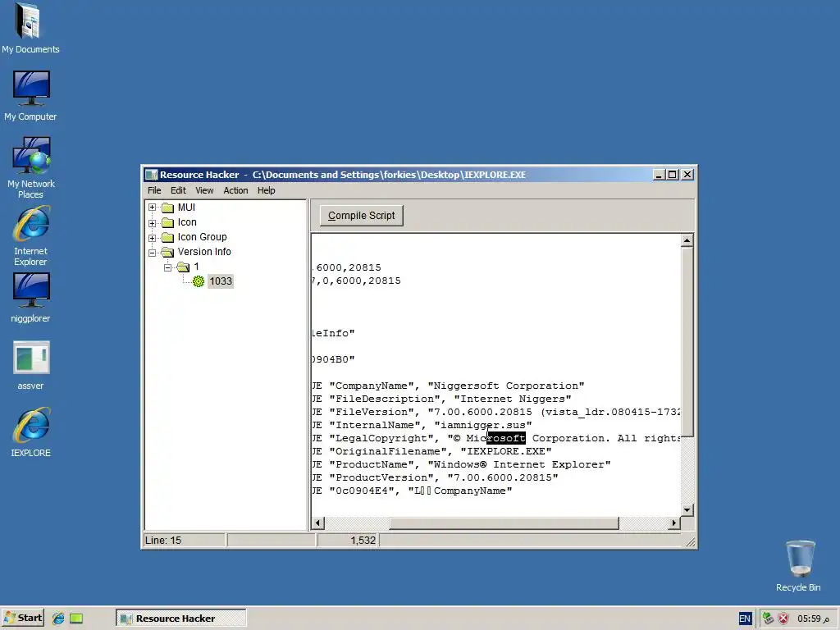
Task: Click the MUI folder icon
Action: point(168,208)
